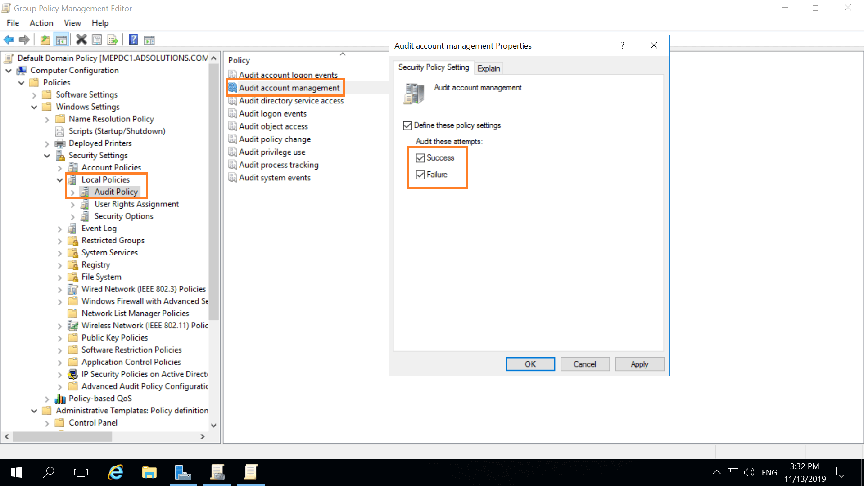This screenshot has height=502, width=868.
Task: Enable the Failure audit checkbox
Action: pos(420,175)
